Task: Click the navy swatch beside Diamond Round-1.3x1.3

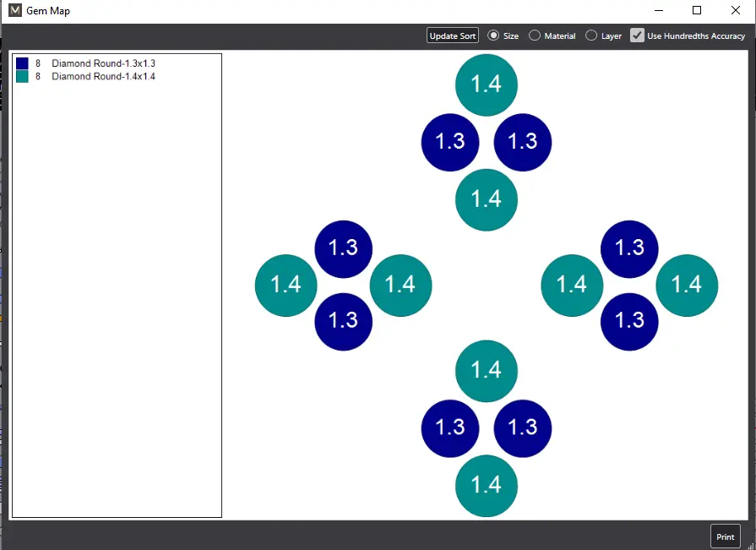Action: coord(23,64)
